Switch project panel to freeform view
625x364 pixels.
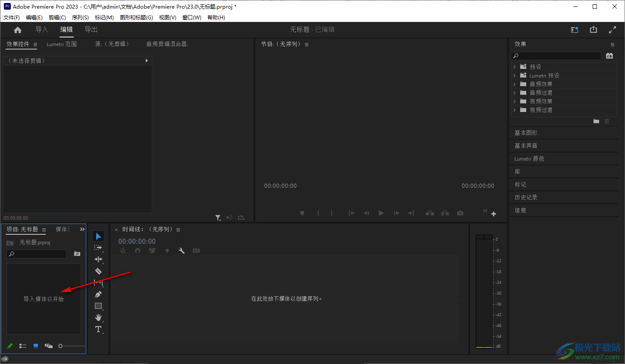[x=49, y=346]
